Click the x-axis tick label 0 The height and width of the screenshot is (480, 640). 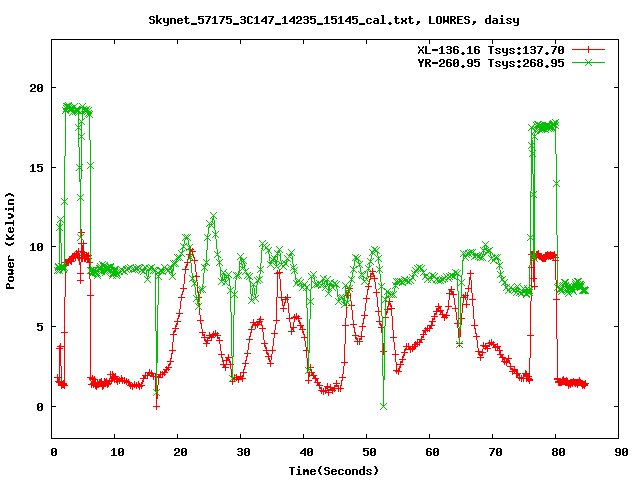(54, 452)
